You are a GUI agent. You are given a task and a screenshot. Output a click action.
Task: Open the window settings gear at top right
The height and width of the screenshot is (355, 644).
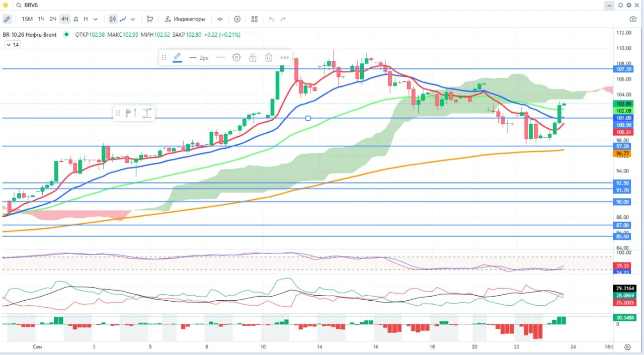[628, 5]
